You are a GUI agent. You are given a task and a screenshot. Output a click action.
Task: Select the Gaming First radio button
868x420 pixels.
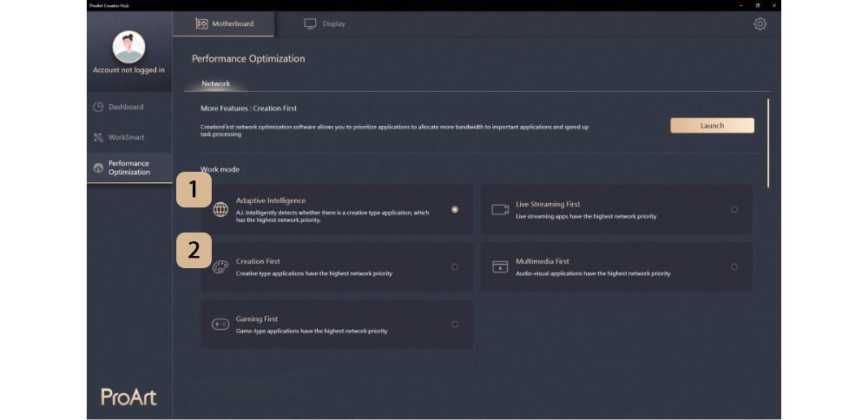coord(455,325)
